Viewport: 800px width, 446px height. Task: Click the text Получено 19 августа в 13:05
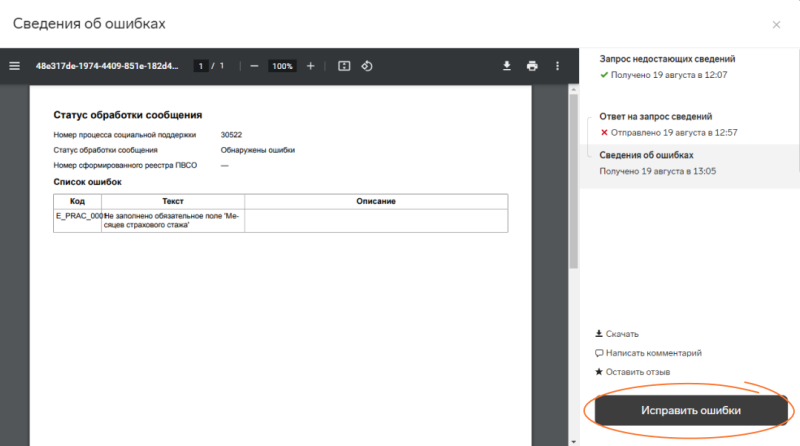coord(658,171)
